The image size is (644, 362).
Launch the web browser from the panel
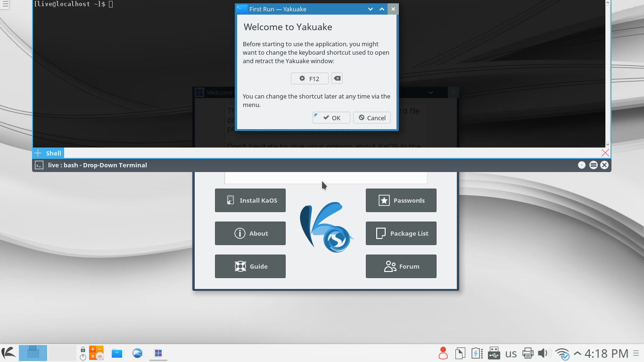pos(137,353)
